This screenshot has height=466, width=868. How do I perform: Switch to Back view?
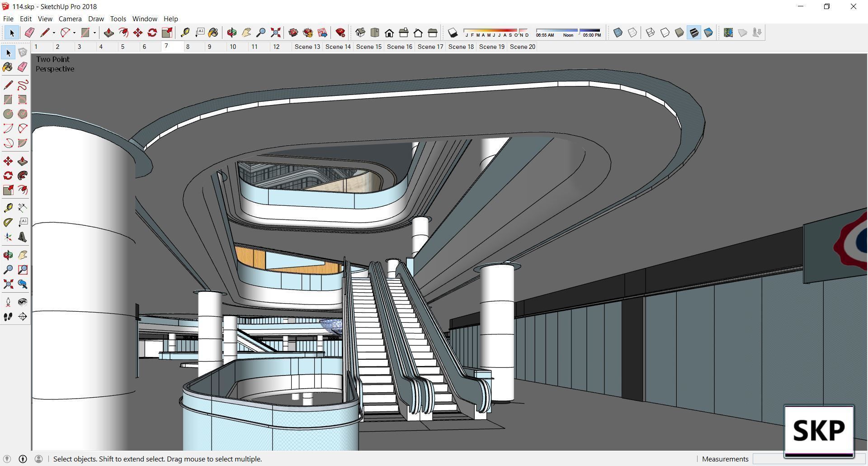point(418,33)
